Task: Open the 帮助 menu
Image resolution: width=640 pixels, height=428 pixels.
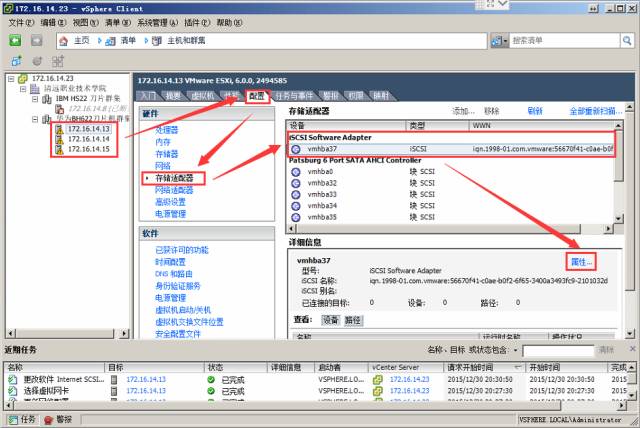Action: coord(229,22)
